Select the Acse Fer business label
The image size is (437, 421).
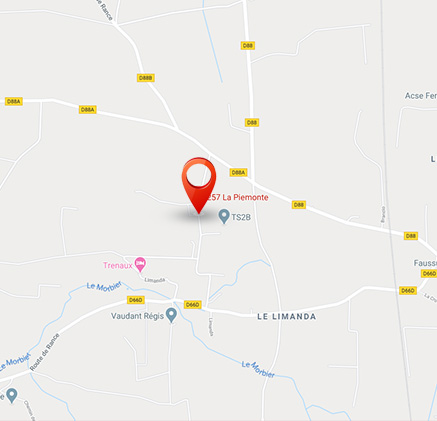pyautogui.click(x=421, y=96)
